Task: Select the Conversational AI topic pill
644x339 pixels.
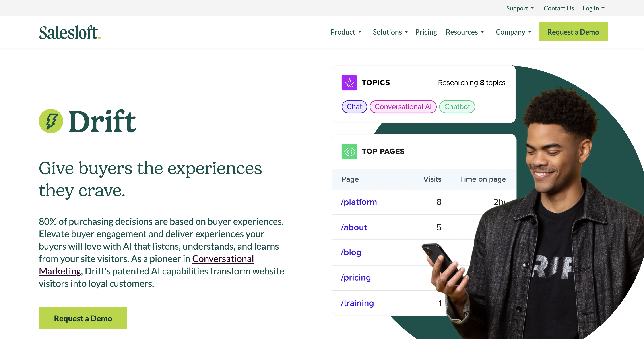Action: 403,107
